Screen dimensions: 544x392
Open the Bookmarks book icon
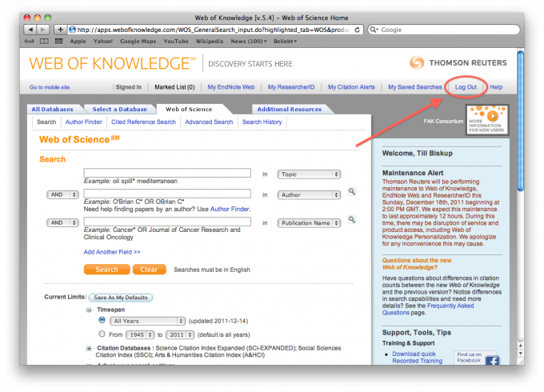(x=44, y=42)
